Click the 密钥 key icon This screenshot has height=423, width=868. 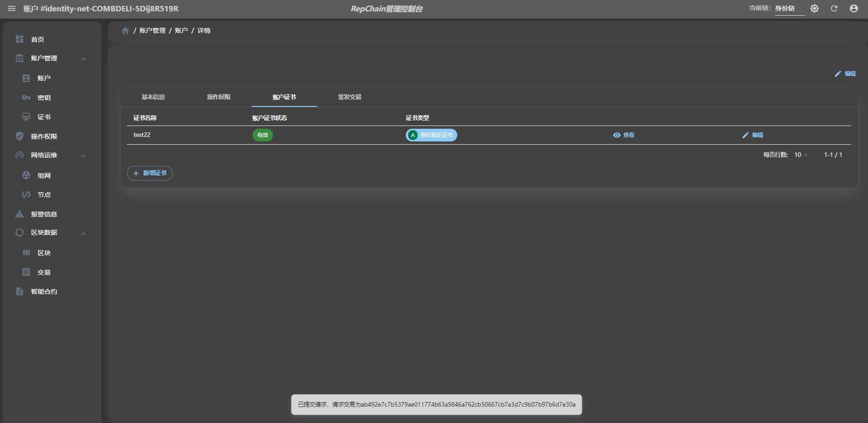click(x=26, y=98)
